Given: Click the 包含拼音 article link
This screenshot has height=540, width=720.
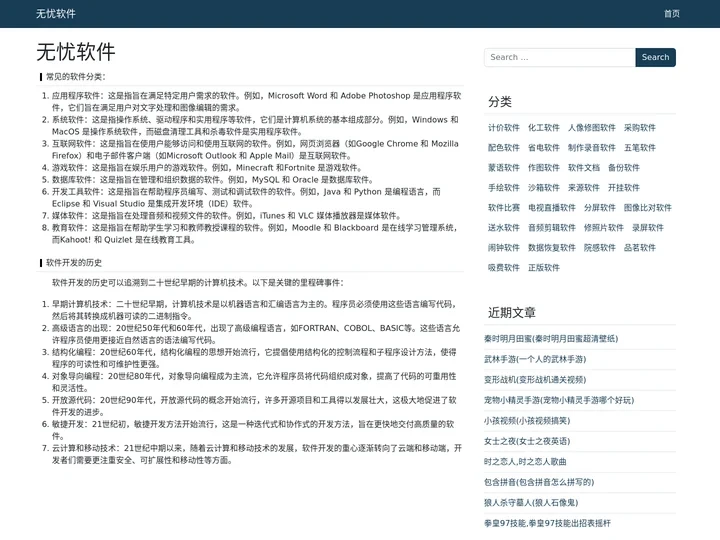Looking at the screenshot, I should (x=539, y=482).
